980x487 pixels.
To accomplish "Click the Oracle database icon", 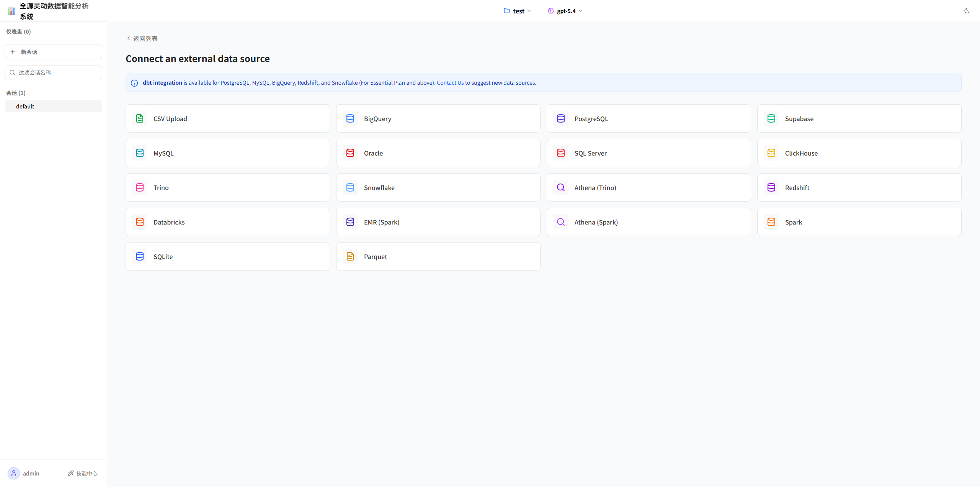I will tap(350, 153).
